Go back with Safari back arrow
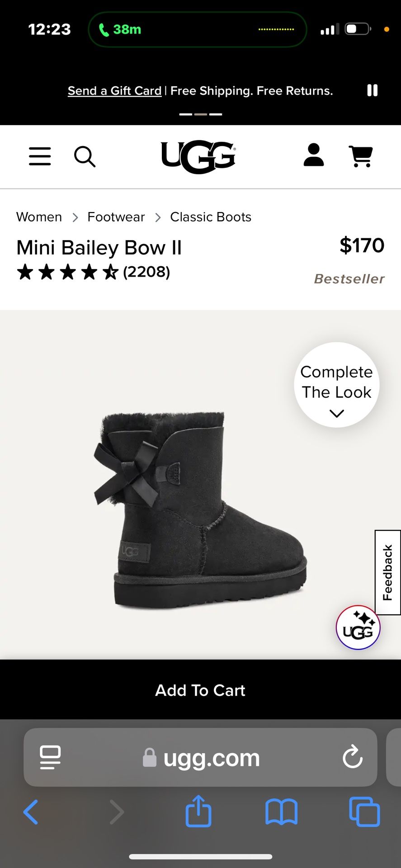The image size is (401, 868). (x=31, y=812)
